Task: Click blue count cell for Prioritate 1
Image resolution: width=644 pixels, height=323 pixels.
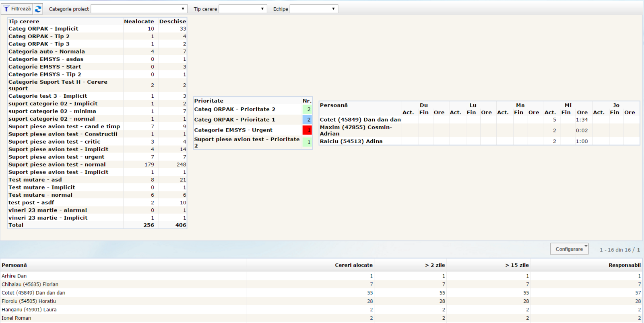Action: pos(307,119)
